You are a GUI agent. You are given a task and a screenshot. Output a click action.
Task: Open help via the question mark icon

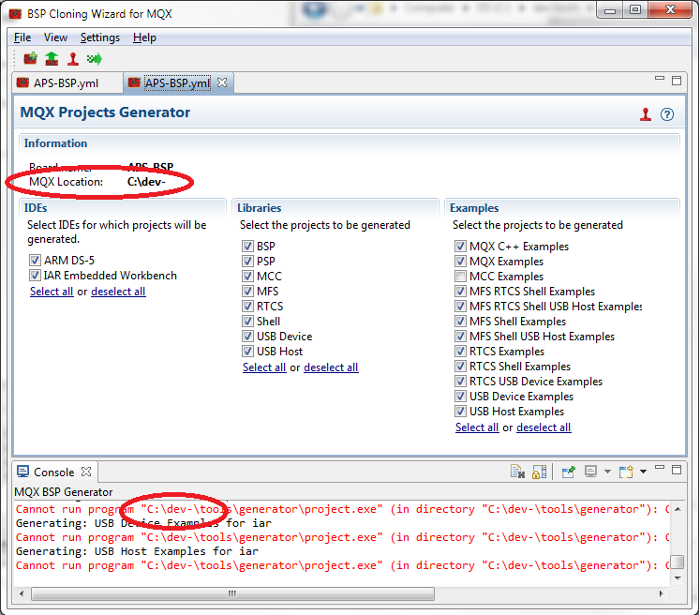(x=667, y=114)
